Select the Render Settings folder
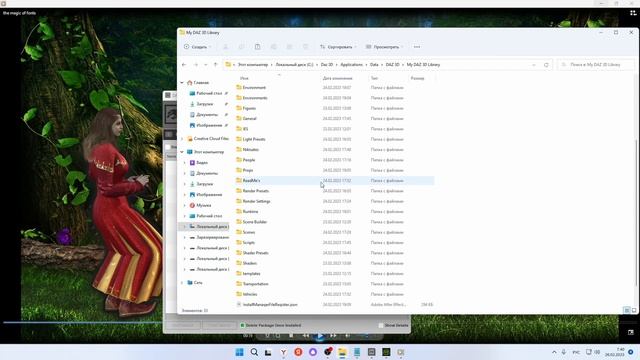The height and width of the screenshot is (360, 640). [256, 201]
